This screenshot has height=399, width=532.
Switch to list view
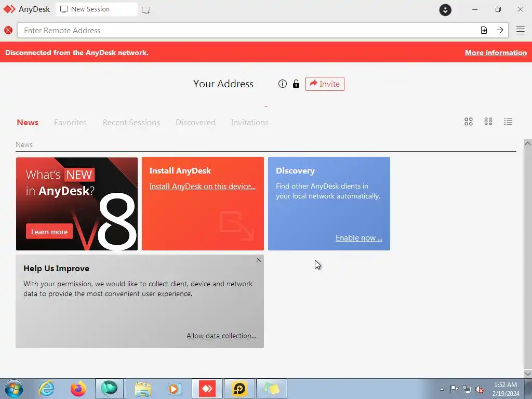(508, 122)
